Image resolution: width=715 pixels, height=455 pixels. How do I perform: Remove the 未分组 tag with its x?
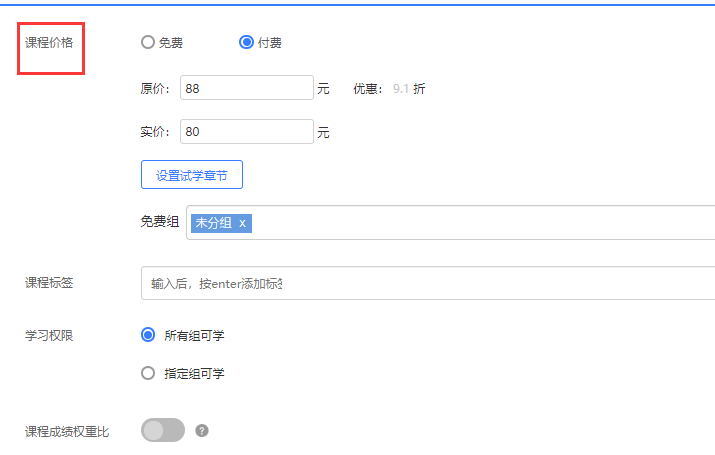[242, 223]
